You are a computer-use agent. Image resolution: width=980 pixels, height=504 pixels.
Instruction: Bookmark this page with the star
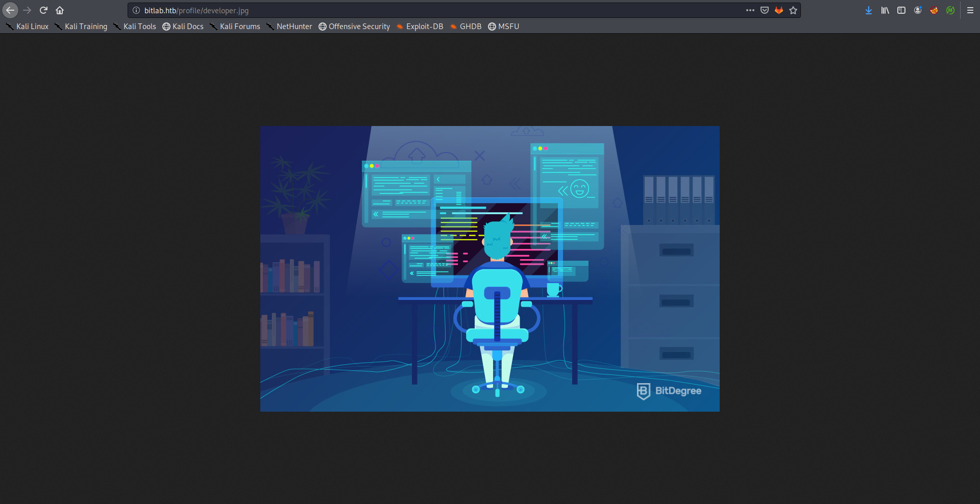[793, 10]
